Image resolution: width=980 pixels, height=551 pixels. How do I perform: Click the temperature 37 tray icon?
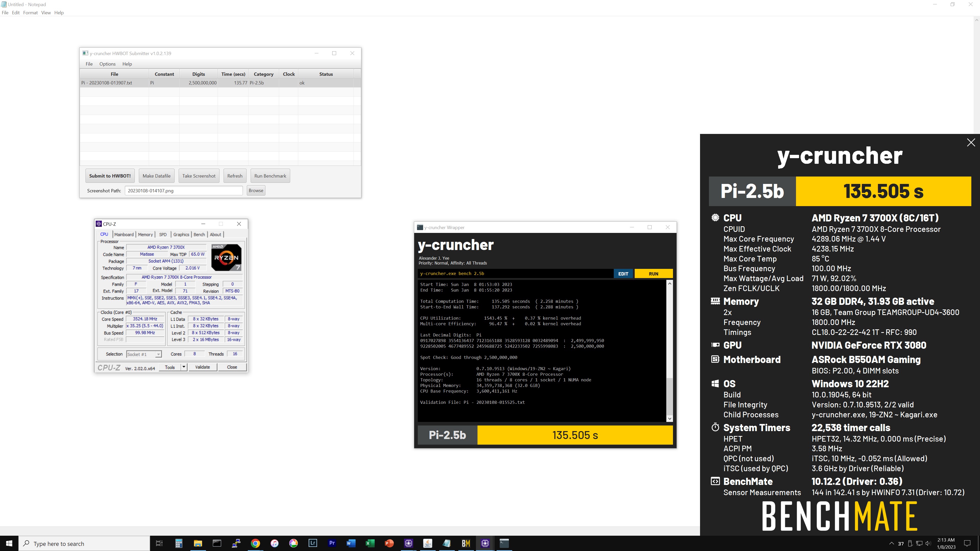tap(900, 543)
